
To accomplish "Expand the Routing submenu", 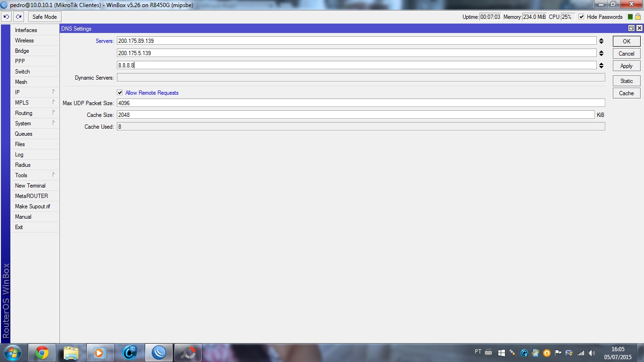I will (35, 113).
